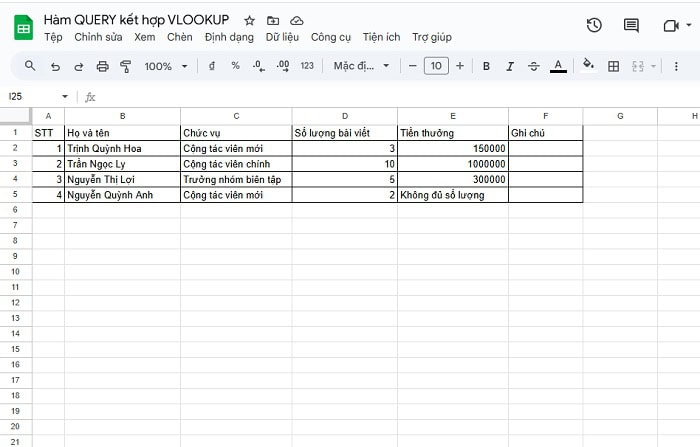
Task: Toggle bold formatting
Action: point(486,66)
